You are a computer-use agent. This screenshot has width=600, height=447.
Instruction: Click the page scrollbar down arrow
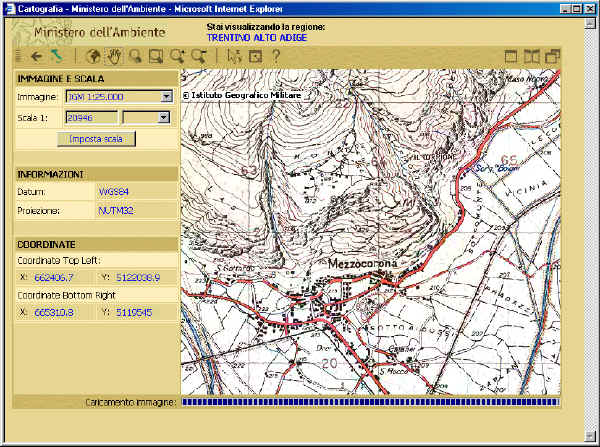[x=590, y=436]
